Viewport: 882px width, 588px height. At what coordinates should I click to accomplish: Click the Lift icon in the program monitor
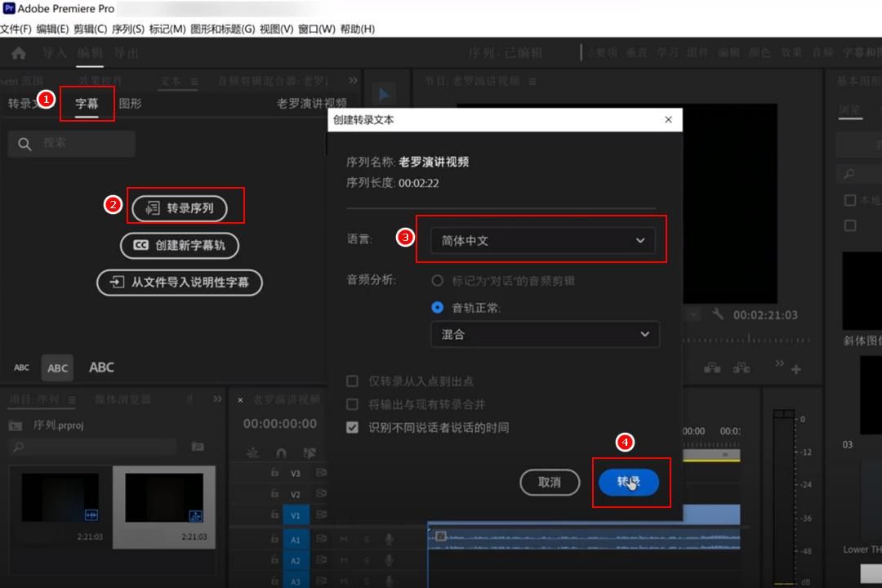coord(712,369)
